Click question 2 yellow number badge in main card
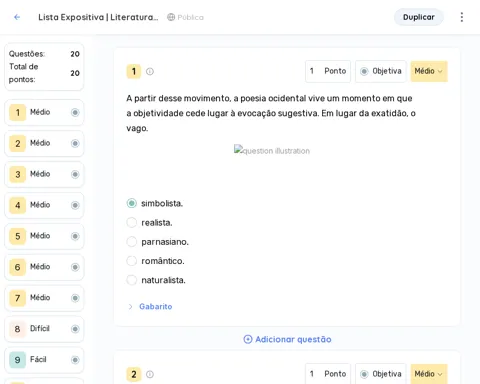The height and width of the screenshot is (384, 480). coord(134,374)
